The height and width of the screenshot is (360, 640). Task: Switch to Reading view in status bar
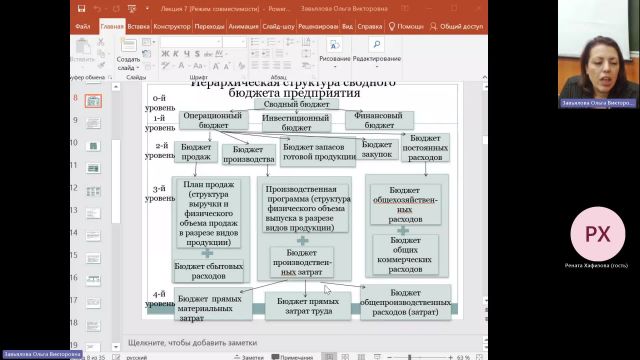[361, 357]
